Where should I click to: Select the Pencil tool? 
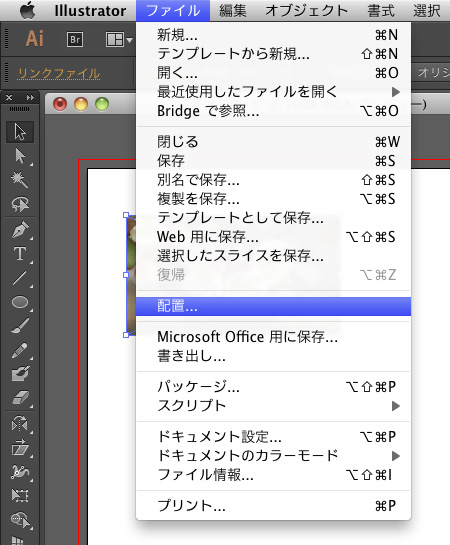20,350
